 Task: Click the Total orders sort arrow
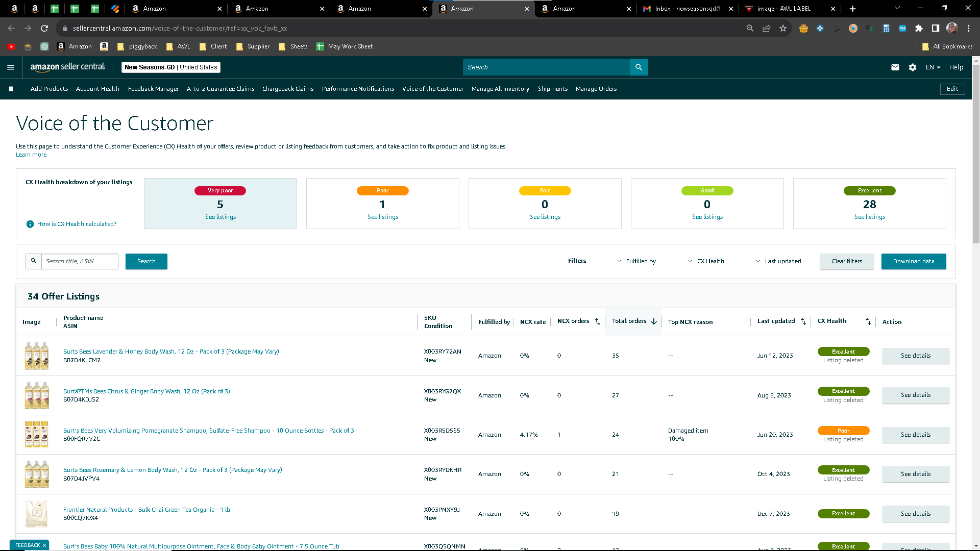point(654,321)
